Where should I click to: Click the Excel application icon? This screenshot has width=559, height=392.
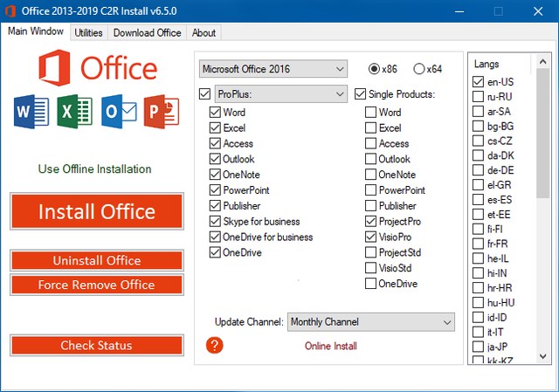[74, 112]
